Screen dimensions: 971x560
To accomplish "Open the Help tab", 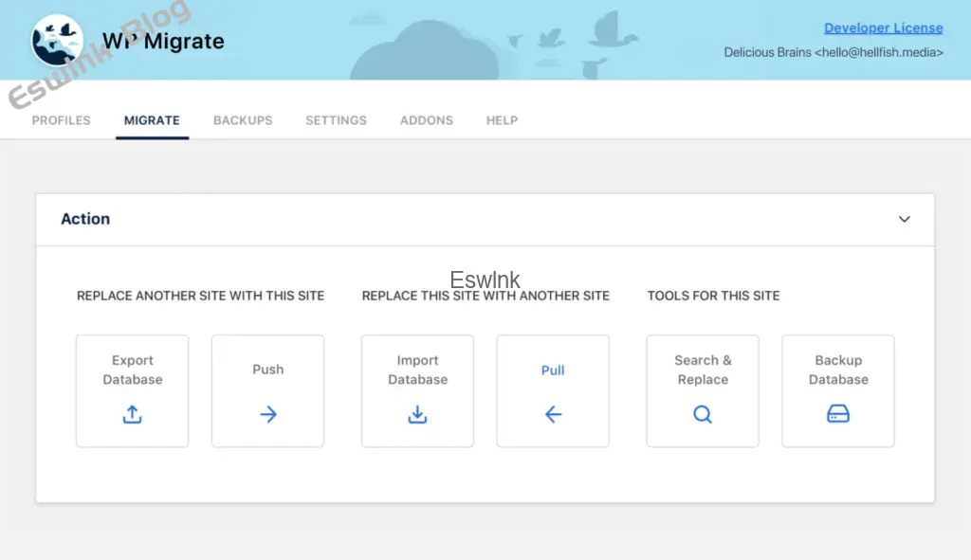I will click(x=502, y=120).
